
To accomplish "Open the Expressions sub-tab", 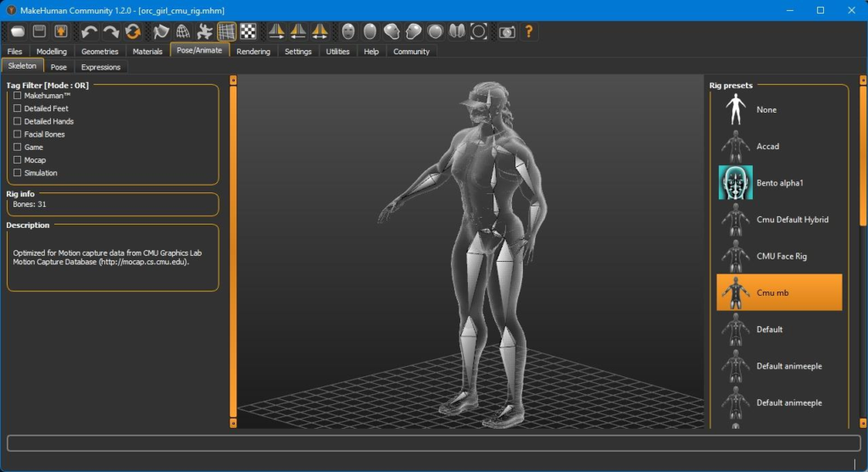I will pos(101,67).
